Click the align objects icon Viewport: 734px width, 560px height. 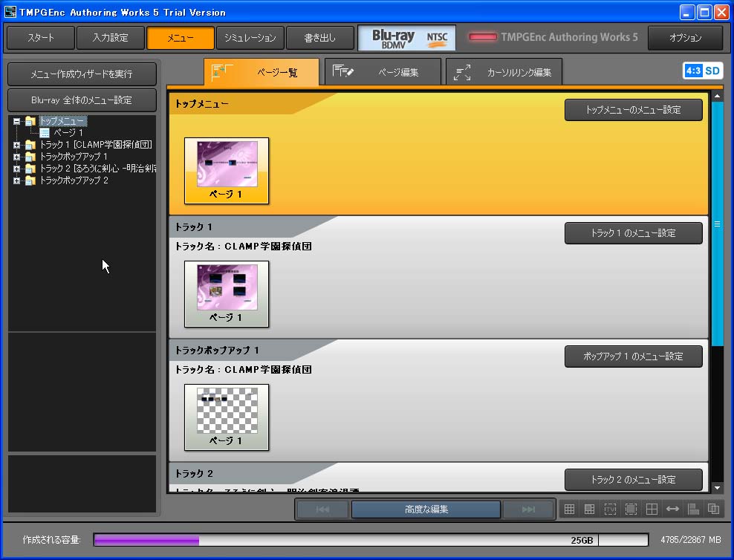point(693,509)
